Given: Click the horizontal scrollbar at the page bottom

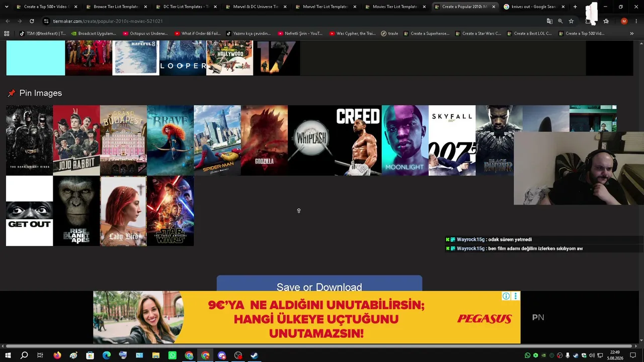Looking at the screenshot, I should pos(318,346).
